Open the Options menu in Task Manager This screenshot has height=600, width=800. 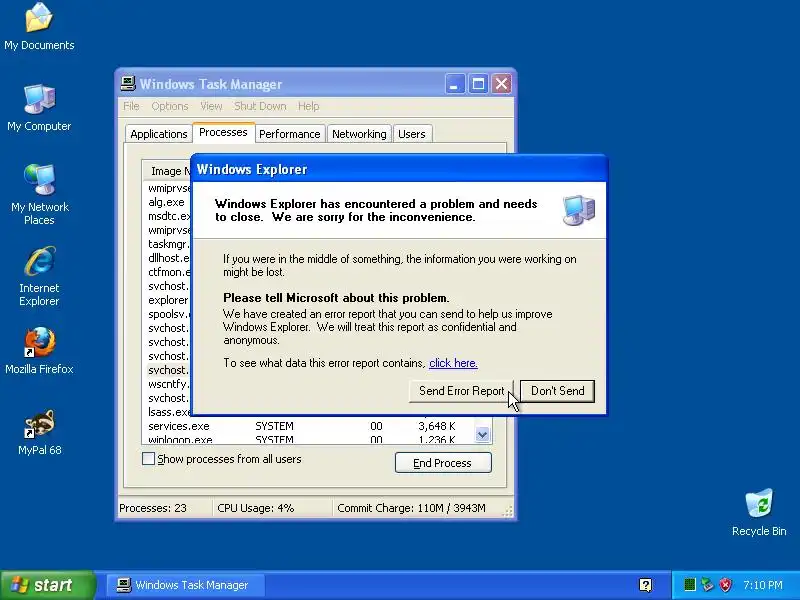[170, 106]
